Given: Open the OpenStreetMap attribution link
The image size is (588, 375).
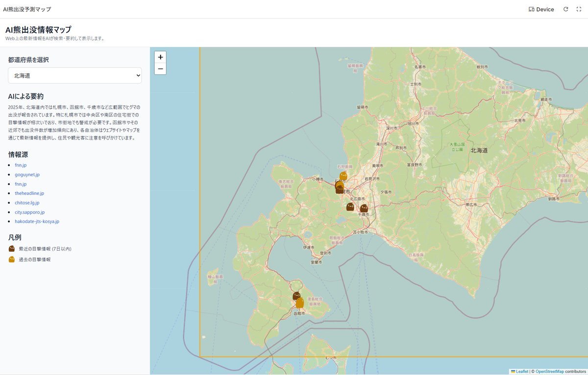Looking at the screenshot, I should (549, 372).
